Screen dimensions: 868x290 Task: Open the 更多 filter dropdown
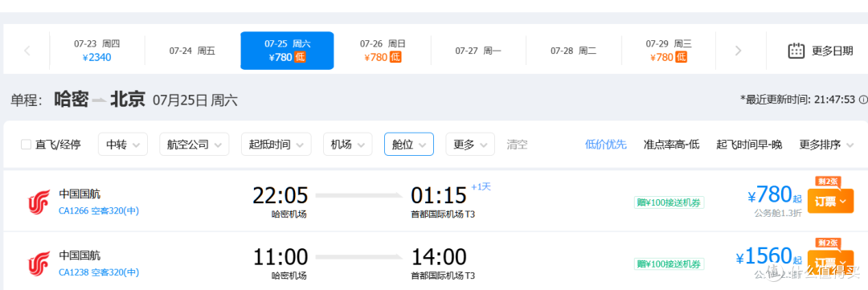470,145
